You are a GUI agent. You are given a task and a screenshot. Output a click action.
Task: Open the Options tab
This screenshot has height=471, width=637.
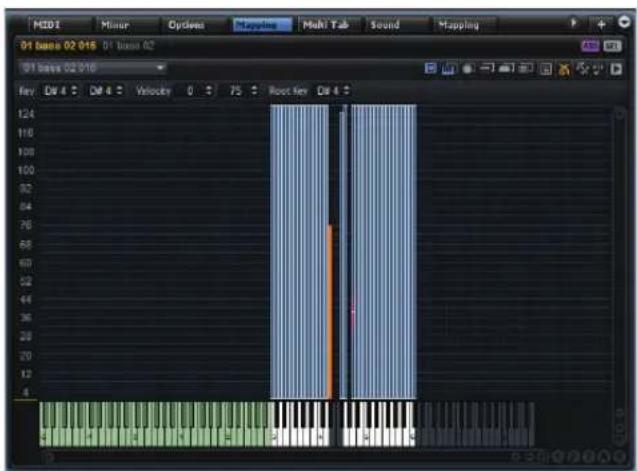click(195, 25)
